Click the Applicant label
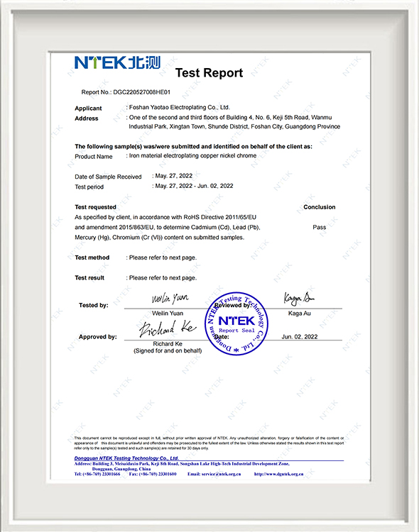Screen dimensions: 419x532 [88, 109]
